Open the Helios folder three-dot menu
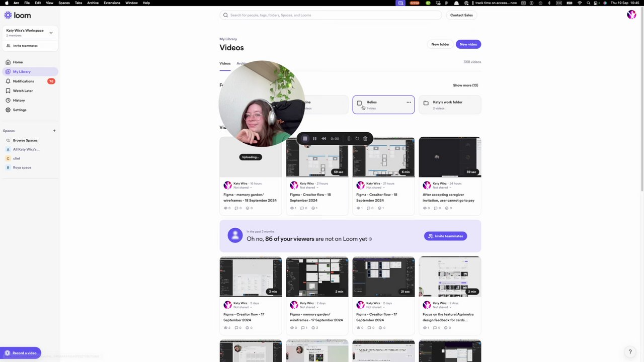644x362 pixels. [x=409, y=102]
